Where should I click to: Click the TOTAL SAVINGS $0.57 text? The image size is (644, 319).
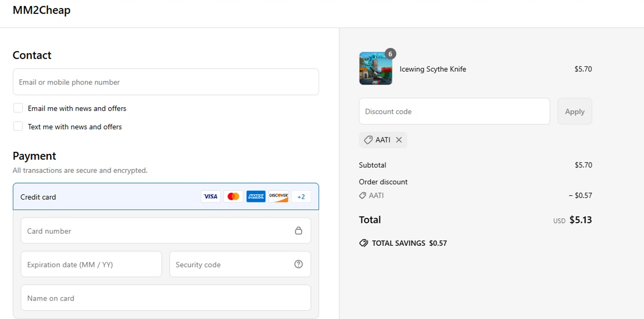point(409,243)
